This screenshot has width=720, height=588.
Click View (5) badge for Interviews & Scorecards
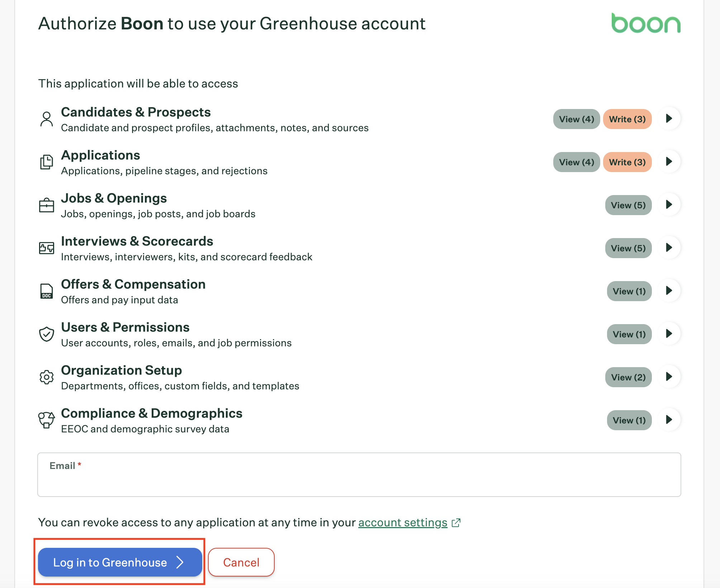(628, 248)
